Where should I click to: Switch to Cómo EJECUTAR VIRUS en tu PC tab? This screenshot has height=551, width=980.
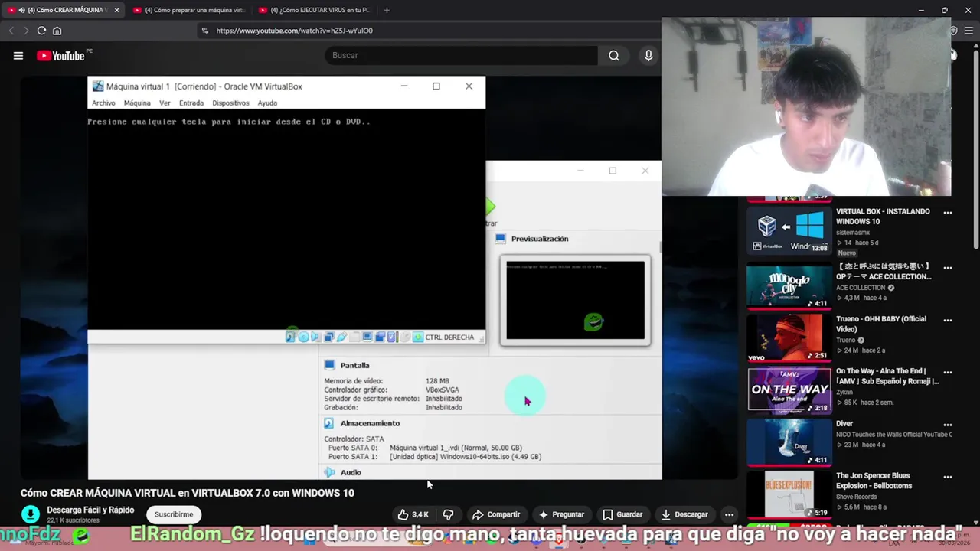click(x=314, y=10)
